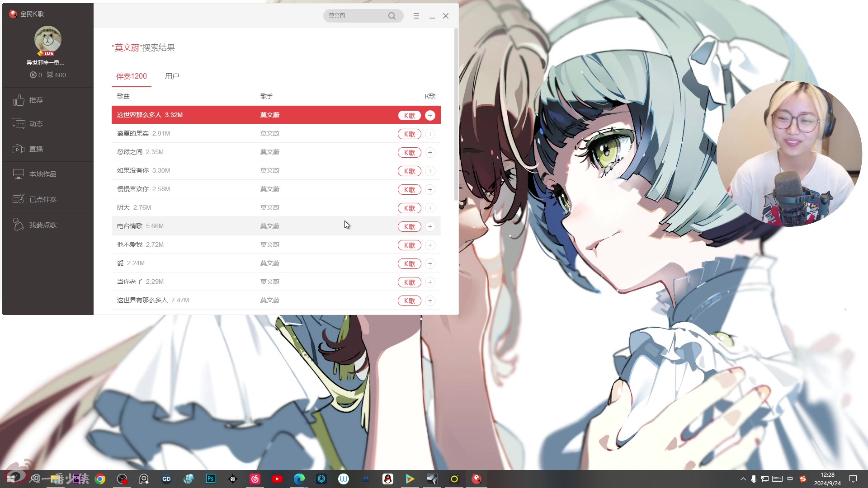Add 慢慢喜欢你 using plus icon
The width and height of the screenshot is (868, 488).
click(x=430, y=189)
